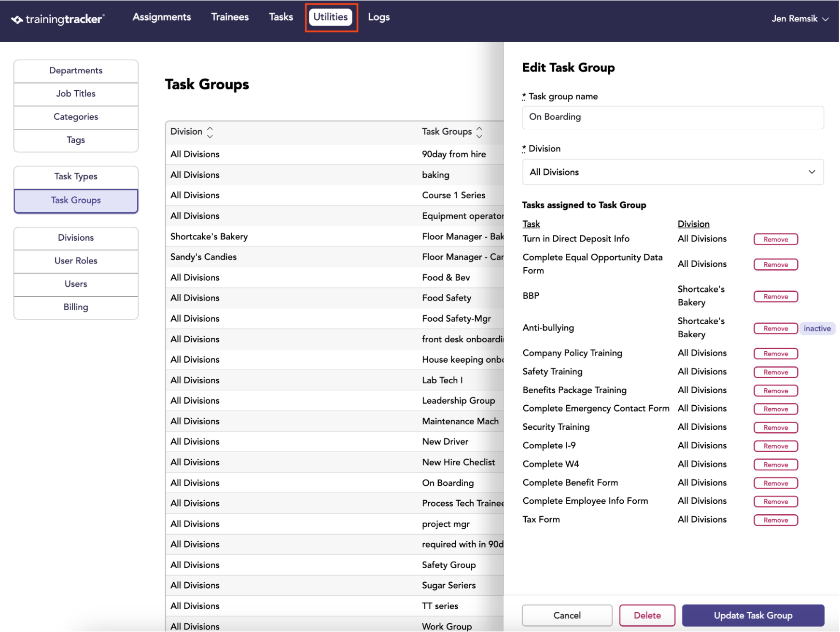Open the Assignments tab
This screenshot has height=632, width=840.
162,17
